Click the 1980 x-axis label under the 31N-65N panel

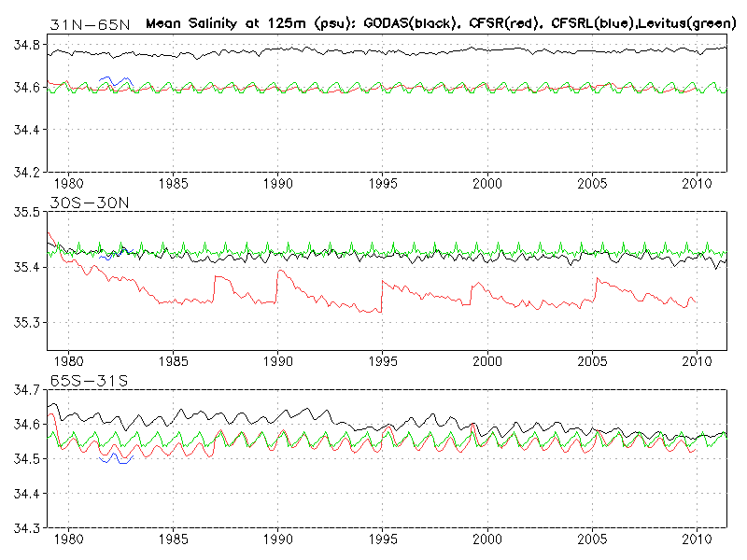(x=68, y=184)
